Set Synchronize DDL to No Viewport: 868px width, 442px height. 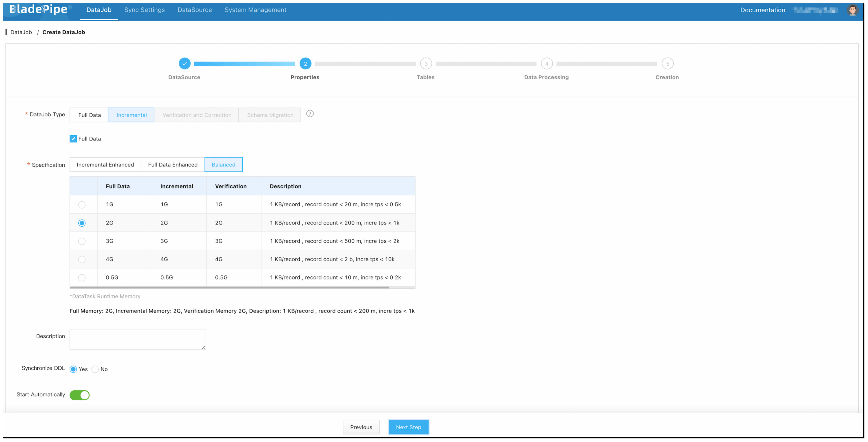[x=95, y=369]
